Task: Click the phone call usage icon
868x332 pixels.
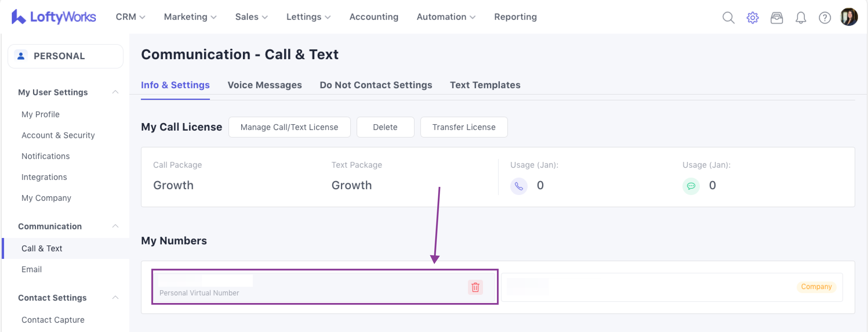Action: point(519,186)
